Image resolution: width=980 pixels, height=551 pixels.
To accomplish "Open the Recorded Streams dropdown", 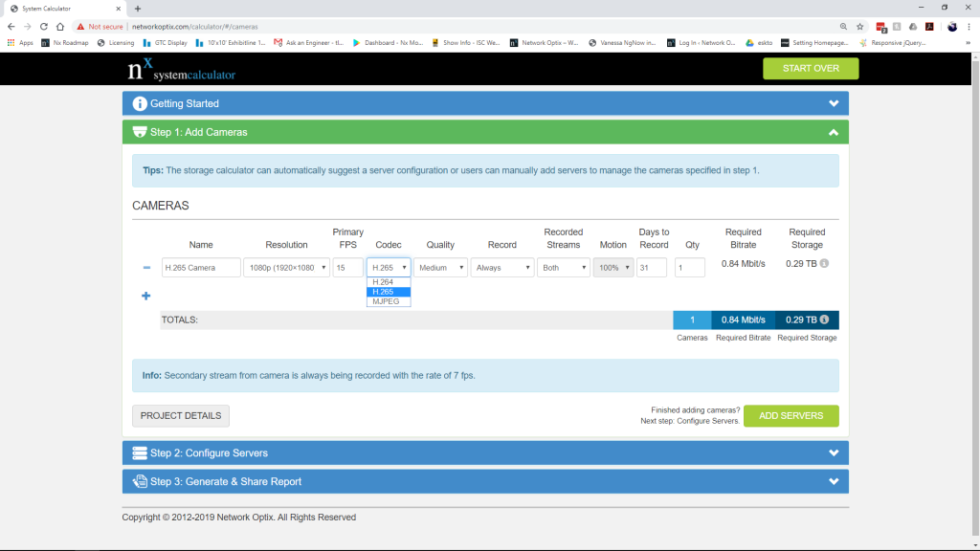I will pos(564,268).
